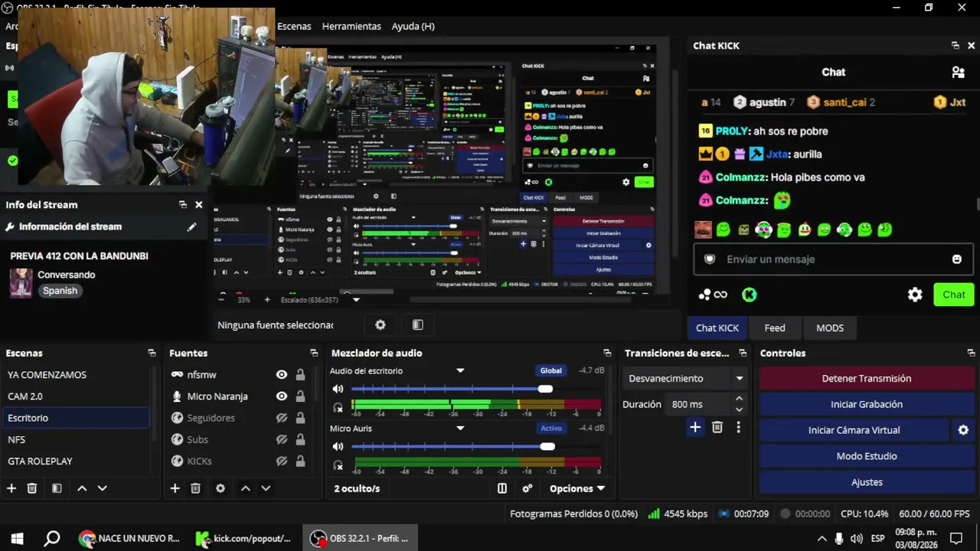Open the Herramientas menu

click(x=351, y=26)
